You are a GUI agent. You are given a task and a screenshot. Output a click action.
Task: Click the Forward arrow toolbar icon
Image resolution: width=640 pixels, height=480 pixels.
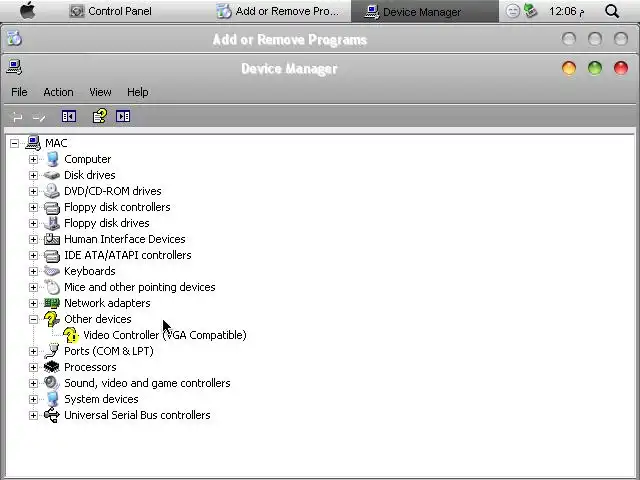pos(39,118)
